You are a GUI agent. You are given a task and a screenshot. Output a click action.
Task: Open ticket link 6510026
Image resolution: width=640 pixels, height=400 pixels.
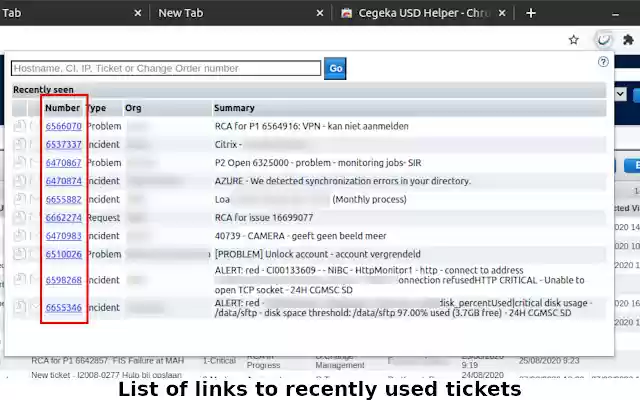[64, 254]
